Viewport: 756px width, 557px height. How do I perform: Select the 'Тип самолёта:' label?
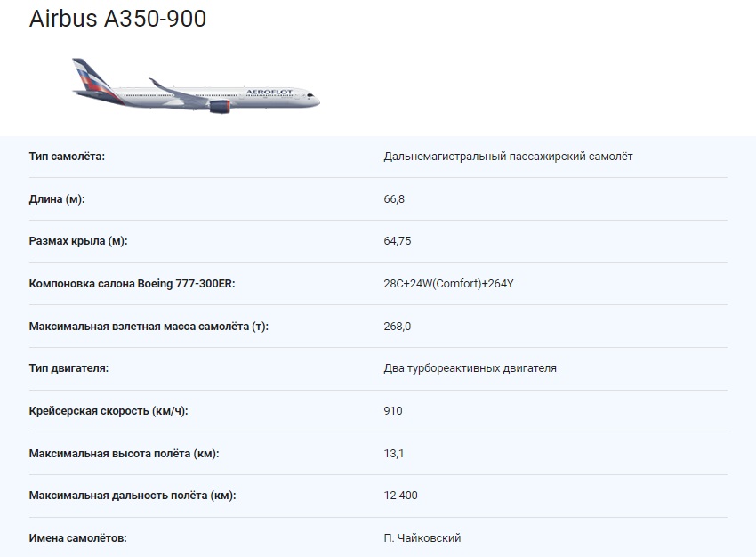click(67, 157)
